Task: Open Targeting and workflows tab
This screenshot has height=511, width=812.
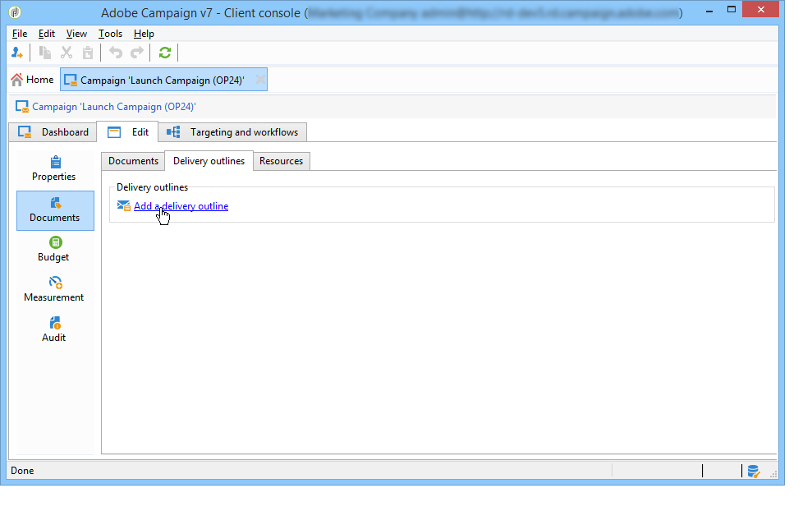Action: [x=232, y=132]
